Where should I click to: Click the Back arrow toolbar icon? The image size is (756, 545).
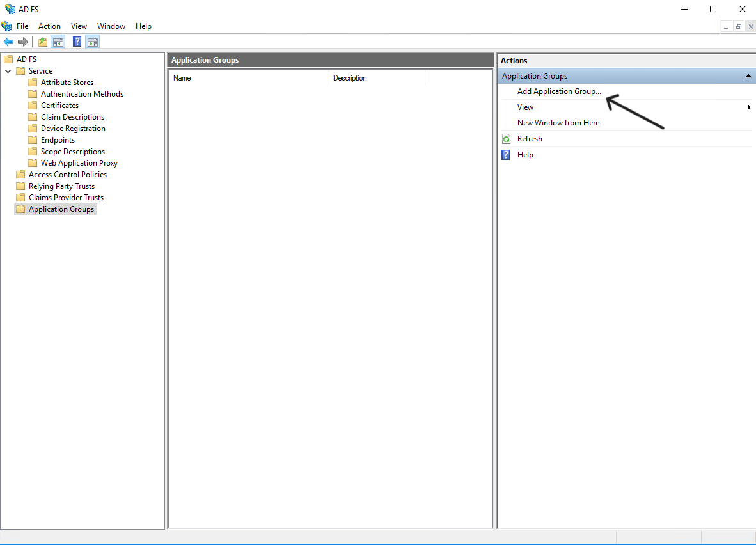point(8,42)
